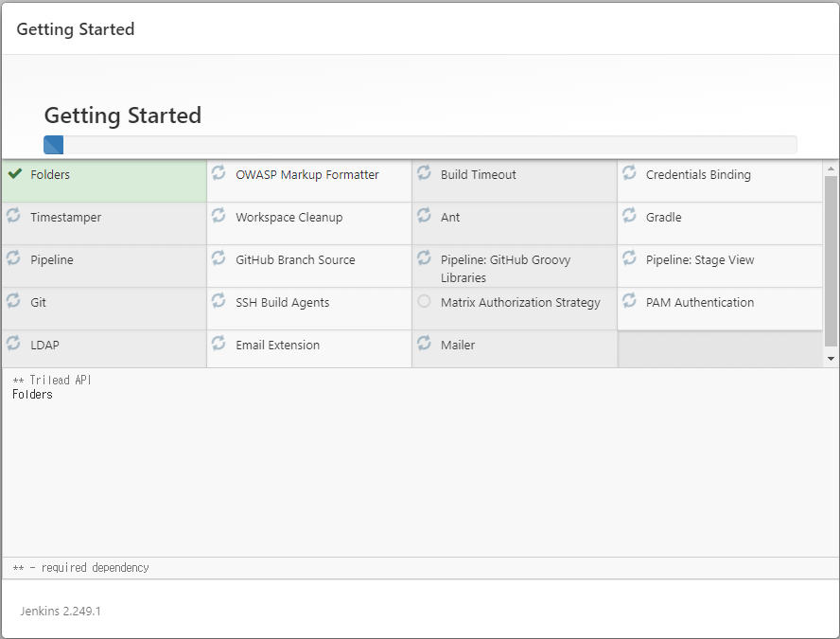The image size is (840, 639).
Task: Select the Folders plugin label
Action: (x=50, y=175)
